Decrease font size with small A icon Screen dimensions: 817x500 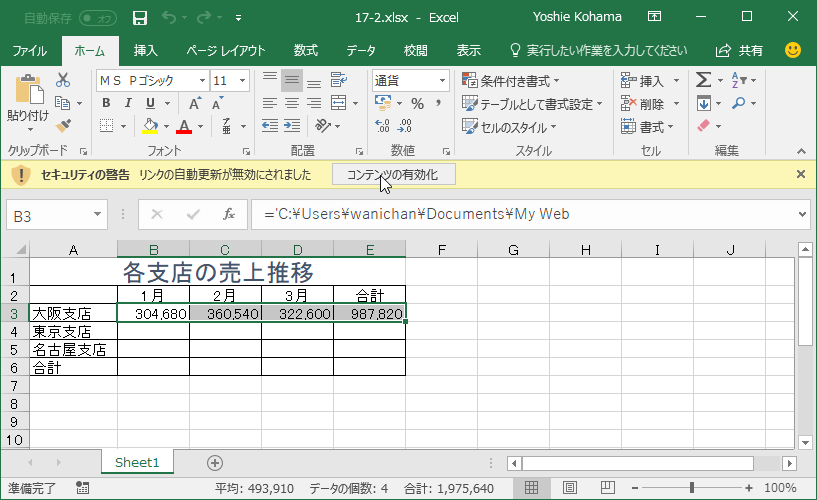tap(217, 103)
